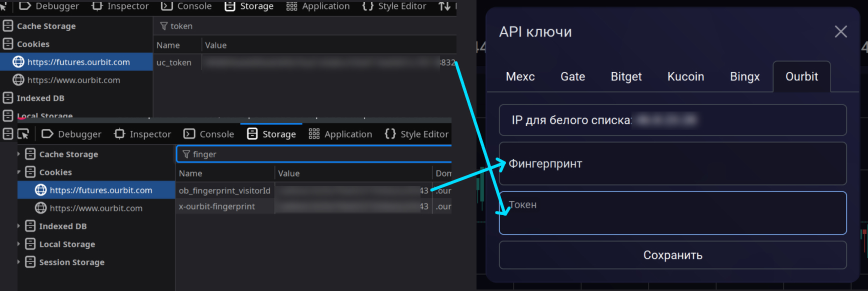Collapse Cookies in the lower storage tree
Viewport: 868px width, 291px height.
19,172
